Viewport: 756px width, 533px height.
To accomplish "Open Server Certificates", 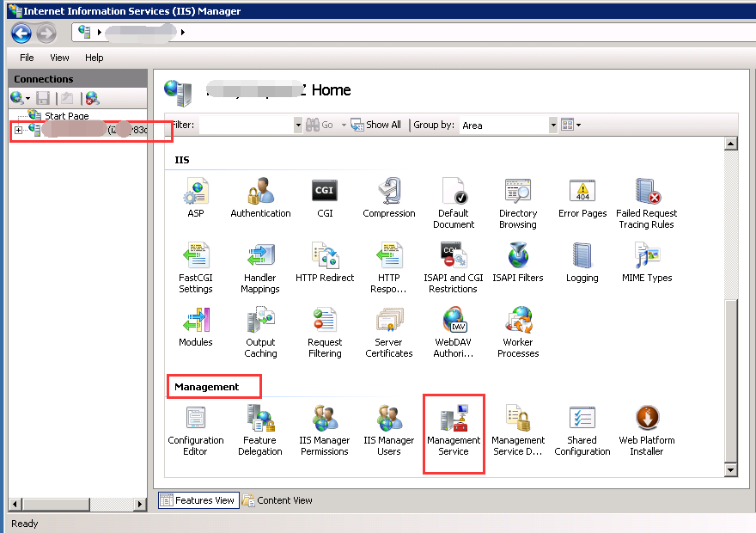I will click(388, 333).
